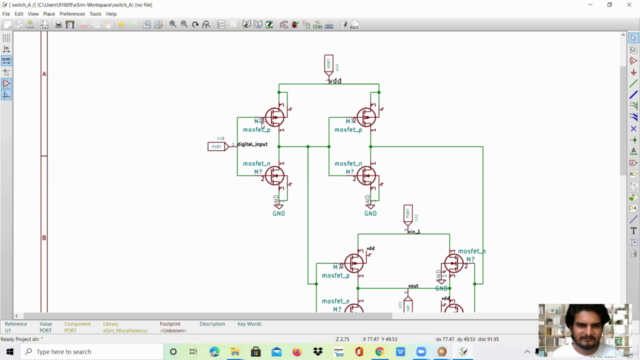Open the Help menu
Image resolution: width=640 pixels, height=360 pixels.
point(111,14)
